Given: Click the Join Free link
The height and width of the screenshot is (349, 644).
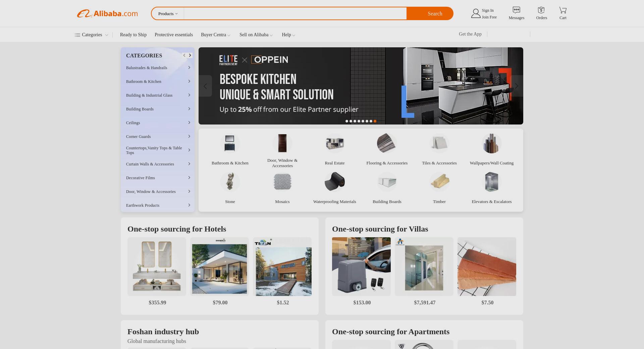Looking at the screenshot, I should [489, 17].
